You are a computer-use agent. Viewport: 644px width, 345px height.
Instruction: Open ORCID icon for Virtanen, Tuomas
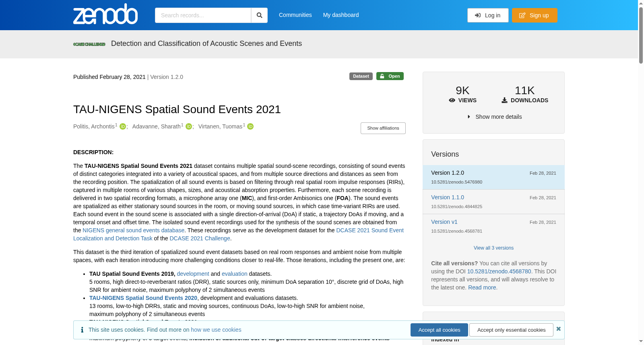(x=250, y=126)
